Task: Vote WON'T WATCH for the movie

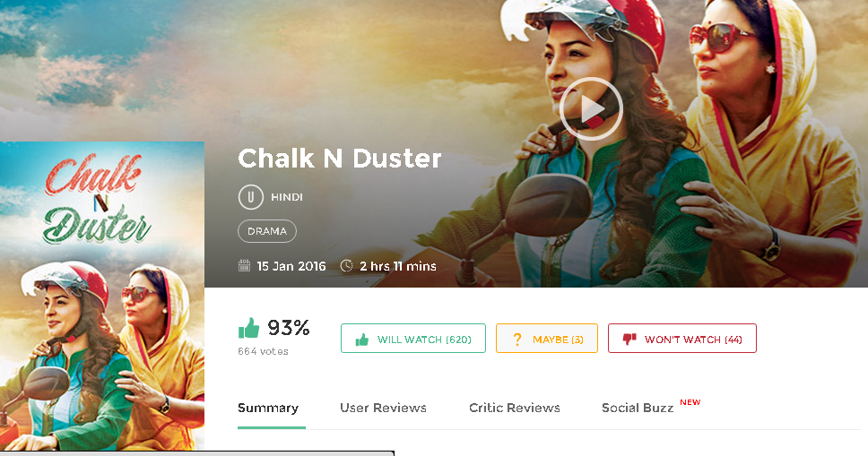Action: (x=682, y=338)
